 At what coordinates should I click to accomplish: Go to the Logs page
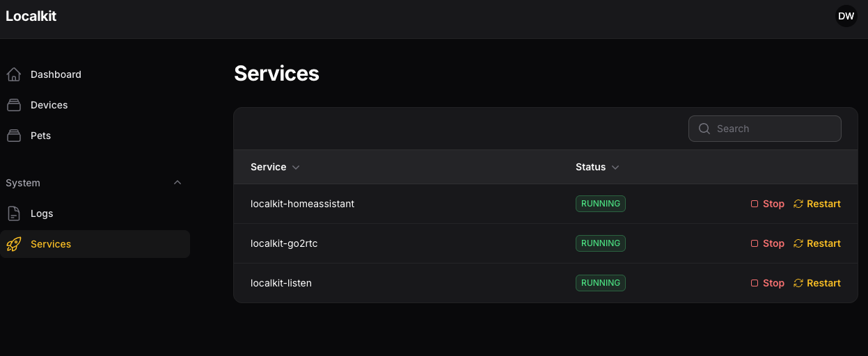coord(42,213)
